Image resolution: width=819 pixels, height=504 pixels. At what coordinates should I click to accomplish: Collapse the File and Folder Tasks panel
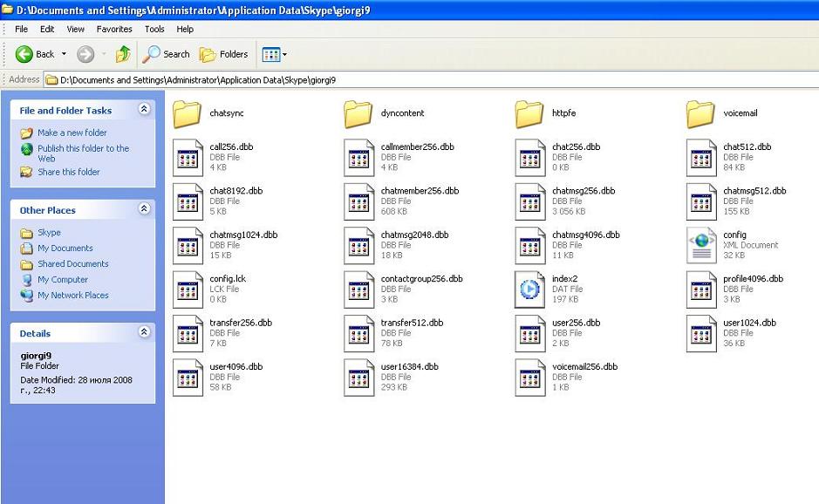(x=144, y=110)
